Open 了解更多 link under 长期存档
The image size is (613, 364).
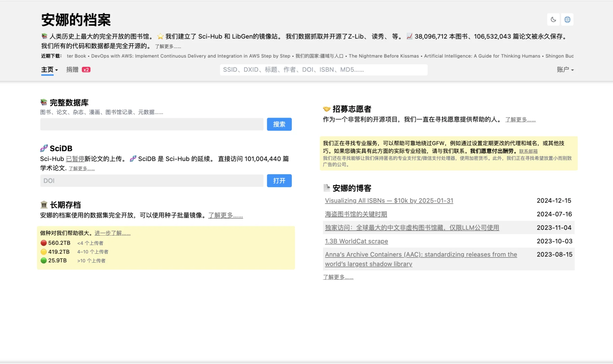point(225,215)
